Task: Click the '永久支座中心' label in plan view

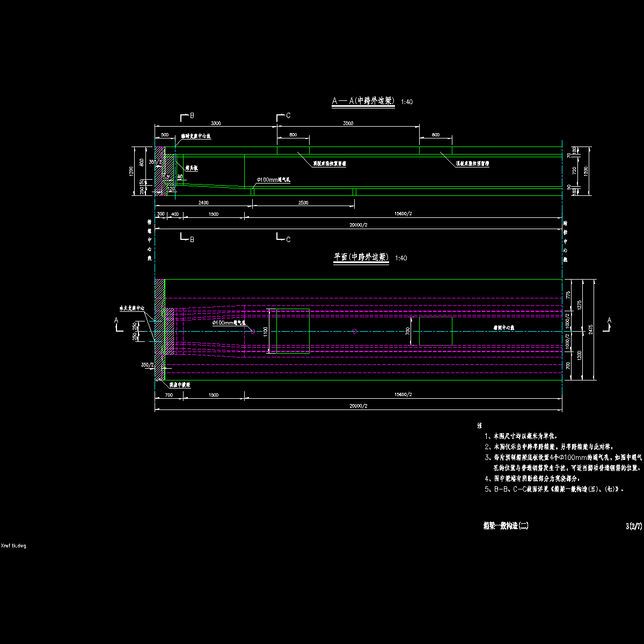Action: click(131, 309)
